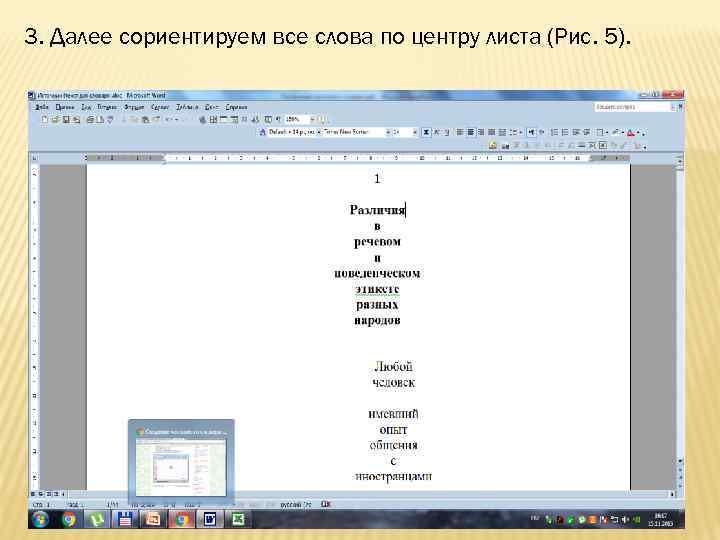Save the document via toolbar icon
The width and height of the screenshot is (720, 540).
pos(66,120)
